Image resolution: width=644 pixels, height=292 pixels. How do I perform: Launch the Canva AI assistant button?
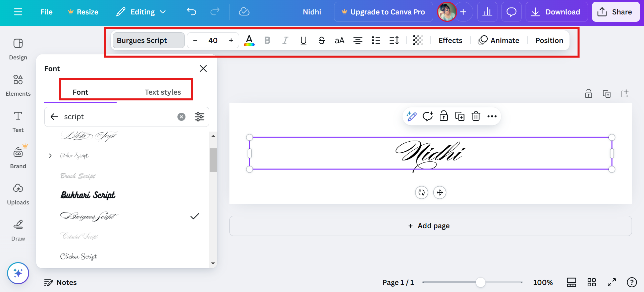coord(18,273)
